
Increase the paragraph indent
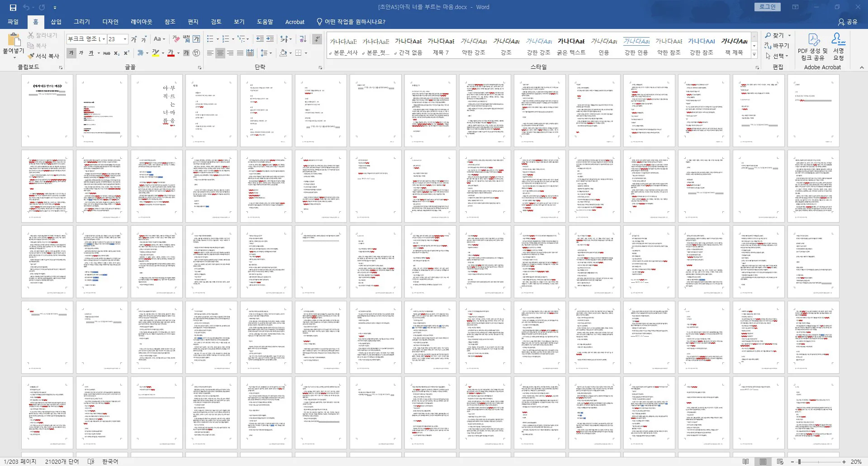click(270, 39)
